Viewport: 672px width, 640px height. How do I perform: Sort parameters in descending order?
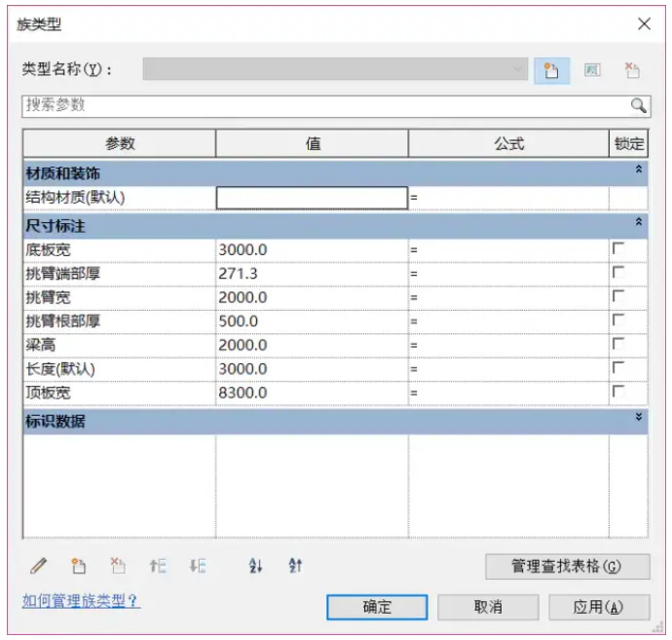(295, 565)
